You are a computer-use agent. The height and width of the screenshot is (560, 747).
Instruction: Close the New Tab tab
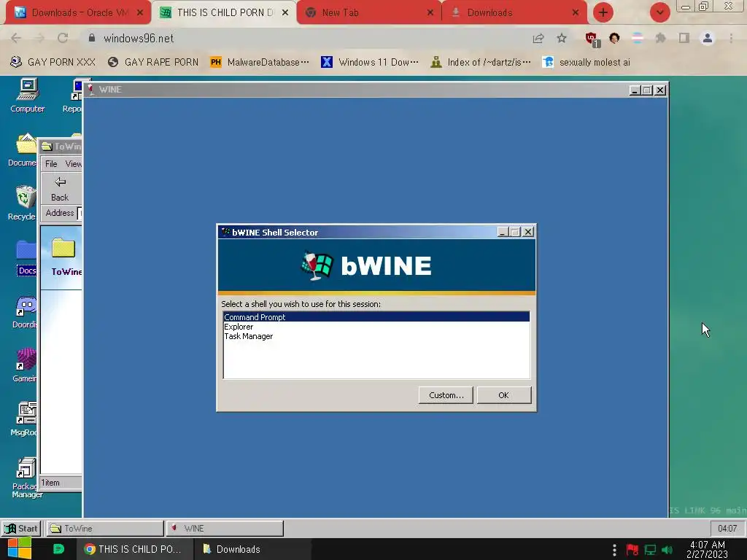click(430, 13)
